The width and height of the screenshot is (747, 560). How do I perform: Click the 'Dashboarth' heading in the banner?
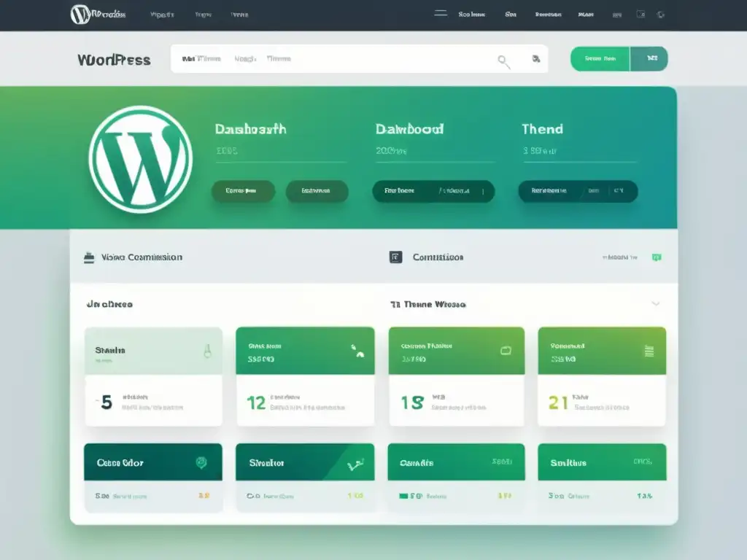coord(251,129)
